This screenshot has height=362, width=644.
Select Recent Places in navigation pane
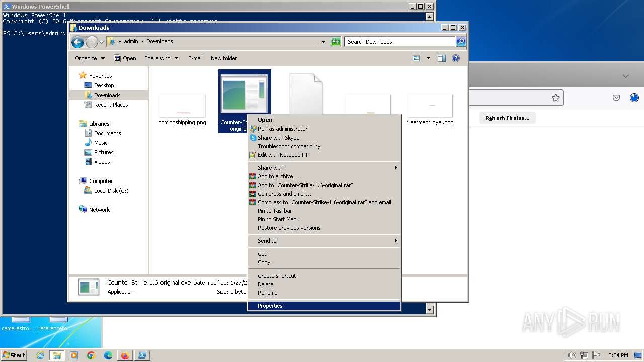point(111,105)
